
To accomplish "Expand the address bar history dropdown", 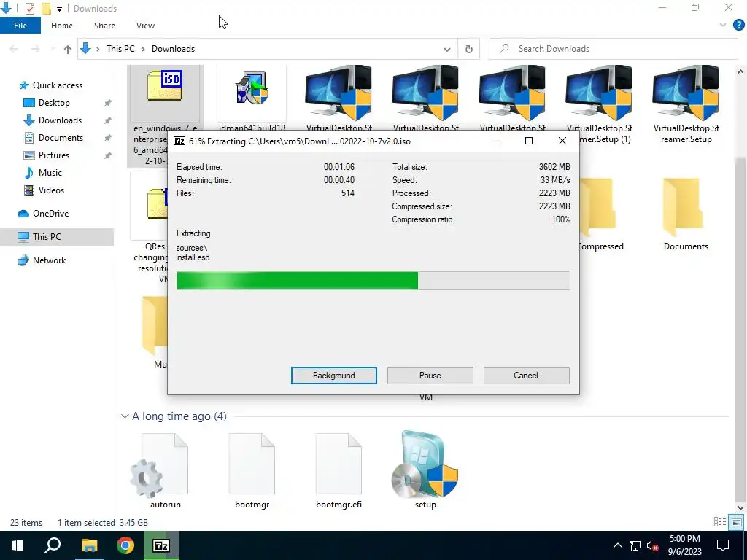I will click(x=447, y=49).
